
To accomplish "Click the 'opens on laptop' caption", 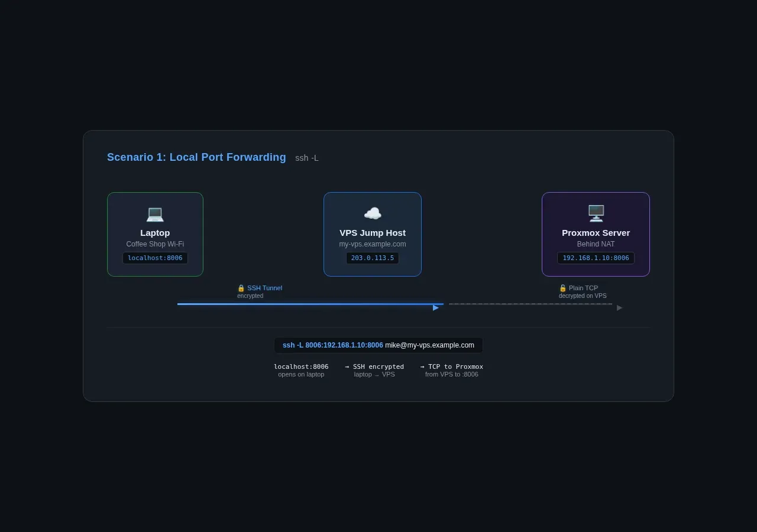I will [301, 374].
